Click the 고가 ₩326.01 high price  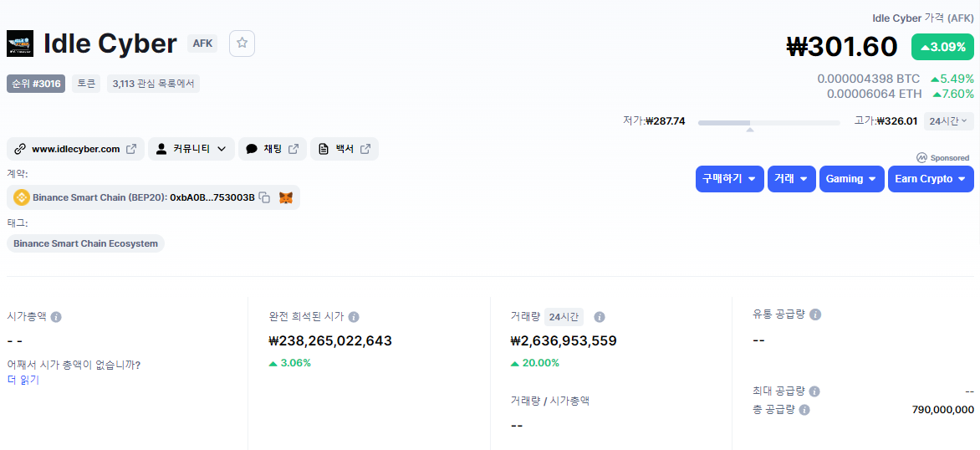point(886,120)
